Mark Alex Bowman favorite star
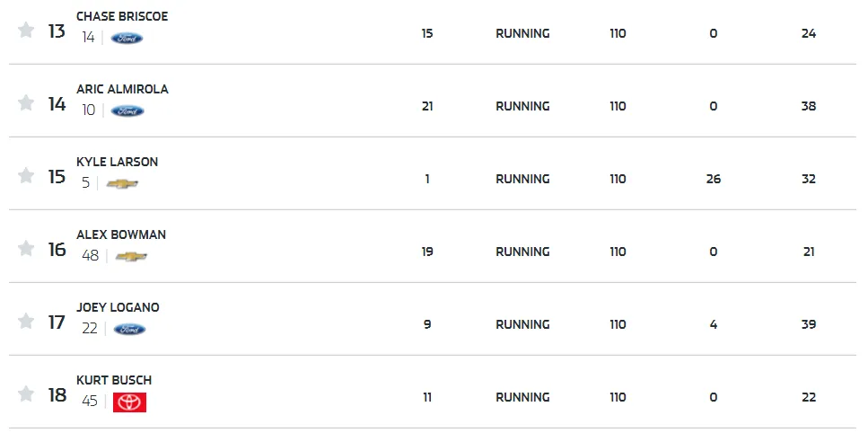 (x=26, y=248)
